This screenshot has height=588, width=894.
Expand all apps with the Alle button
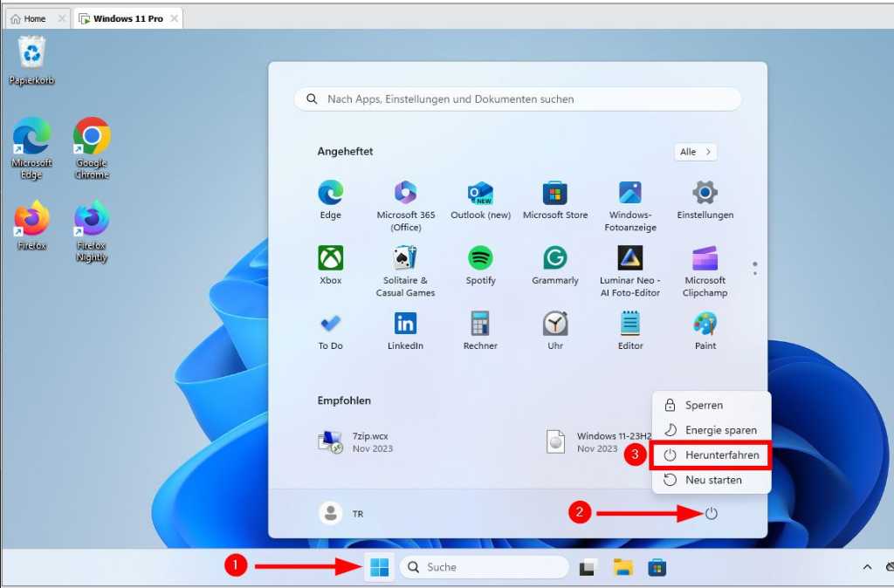694,151
